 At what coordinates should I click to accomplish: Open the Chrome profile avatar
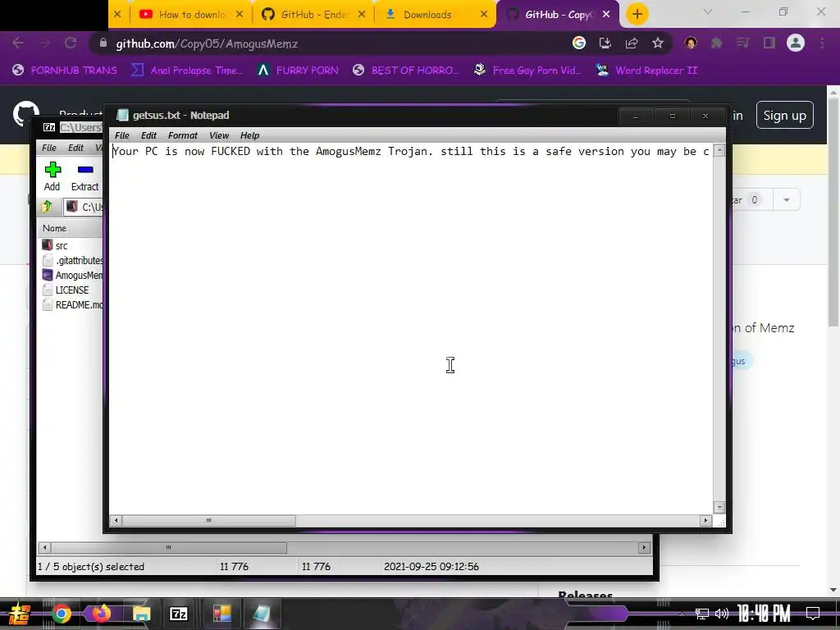(796, 43)
